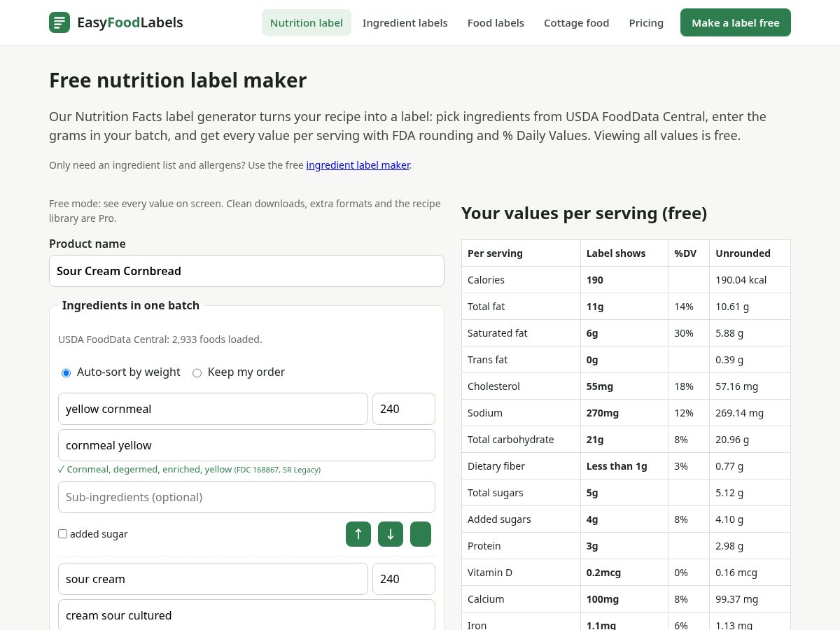Select Cholesterol 55mg label value
The width and height of the screenshot is (840, 630).
point(600,386)
